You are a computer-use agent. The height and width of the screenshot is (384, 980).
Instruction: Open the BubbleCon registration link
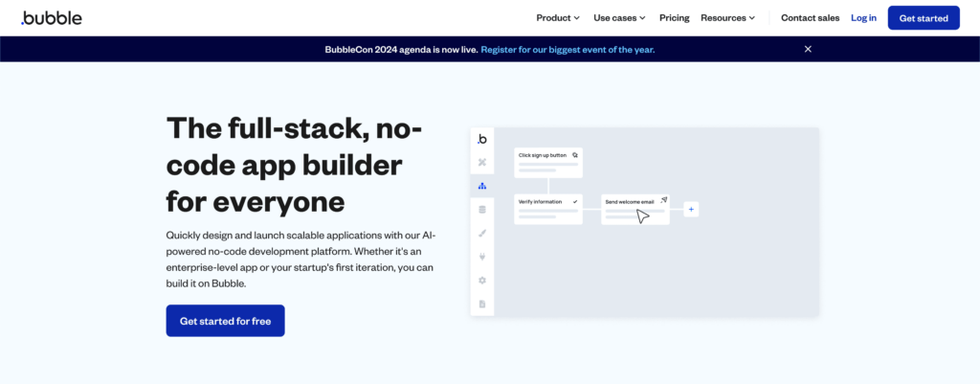(x=568, y=50)
